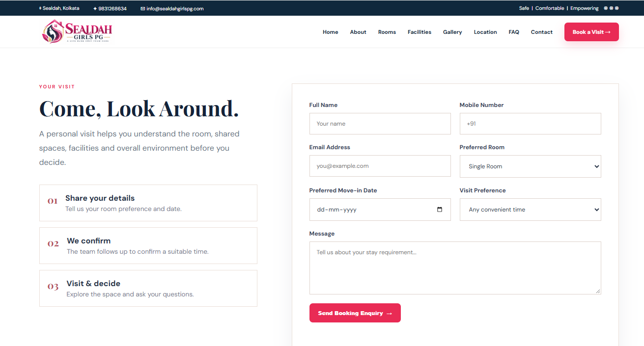
Task: Click the Message text area
Action: click(455, 268)
